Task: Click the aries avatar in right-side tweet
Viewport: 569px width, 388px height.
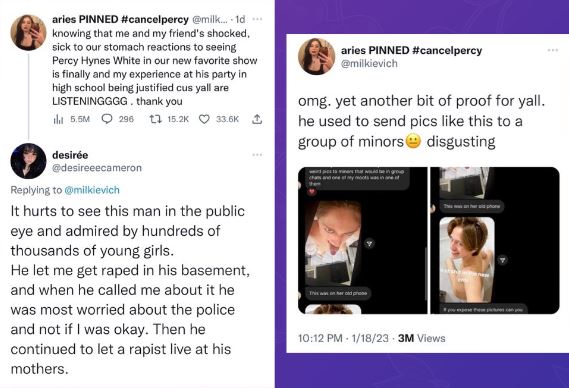Action: (x=316, y=56)
